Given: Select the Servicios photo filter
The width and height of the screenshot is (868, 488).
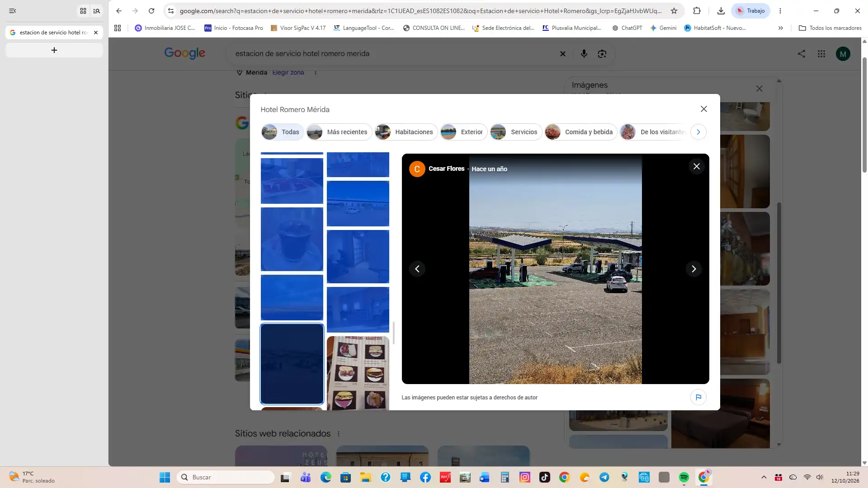Looking at the screenshot, I should coord(516,132).
